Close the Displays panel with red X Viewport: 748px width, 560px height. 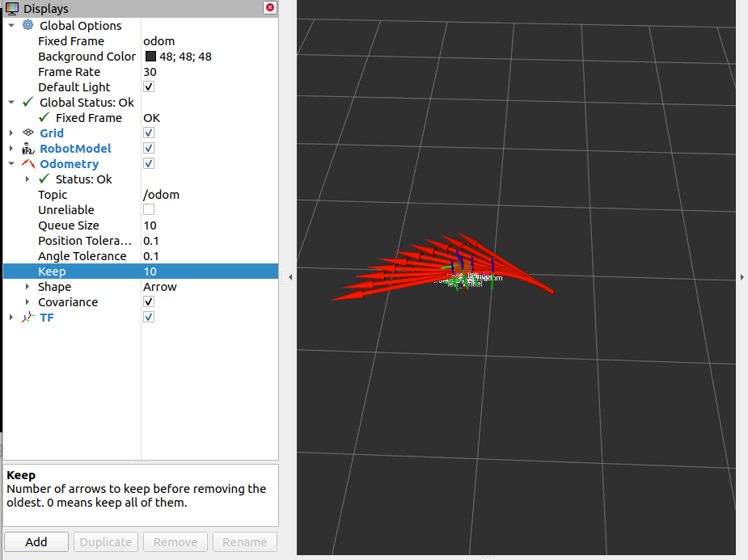pos(270,7)
